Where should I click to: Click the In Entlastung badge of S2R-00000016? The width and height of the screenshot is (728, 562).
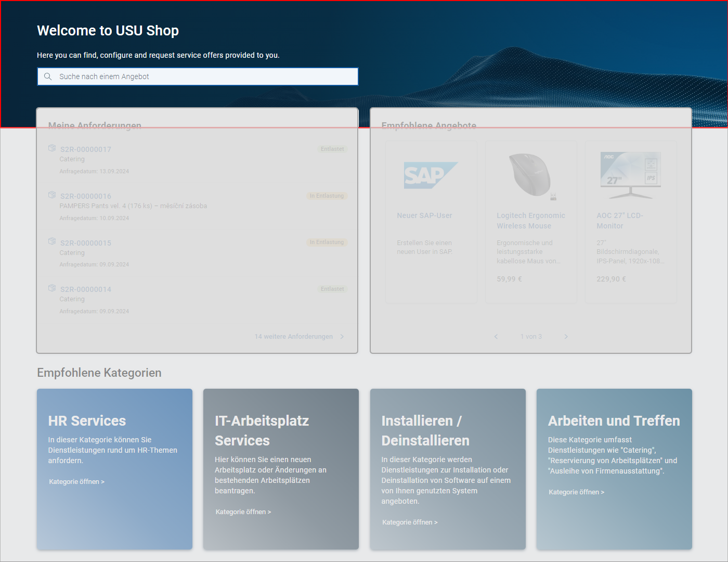click(x=327, y=196)
